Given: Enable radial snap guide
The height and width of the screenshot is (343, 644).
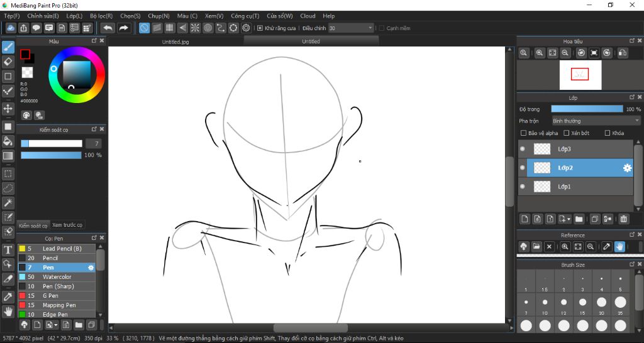Looking at the screenshot, I should (x=195, y=28).
